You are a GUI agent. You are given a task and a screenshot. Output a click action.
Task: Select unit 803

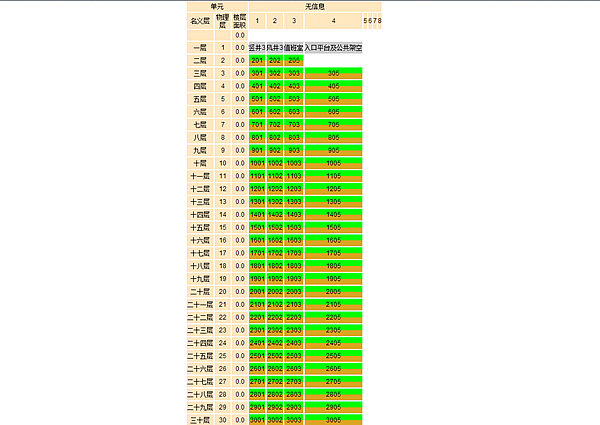point(293,137)
